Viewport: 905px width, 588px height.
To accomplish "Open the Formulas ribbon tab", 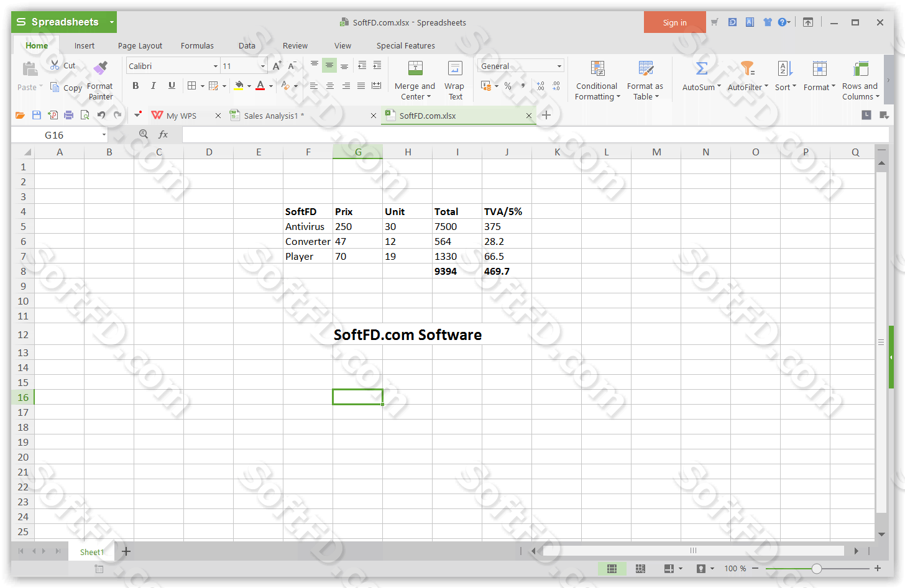I will click(197, 45).
